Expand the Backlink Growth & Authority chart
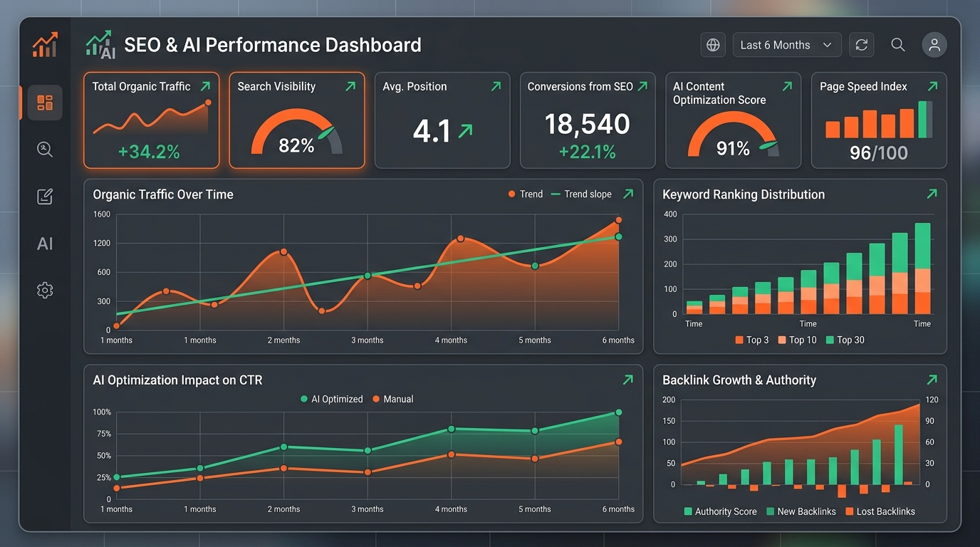980x547 pixels. click(932, 380)
